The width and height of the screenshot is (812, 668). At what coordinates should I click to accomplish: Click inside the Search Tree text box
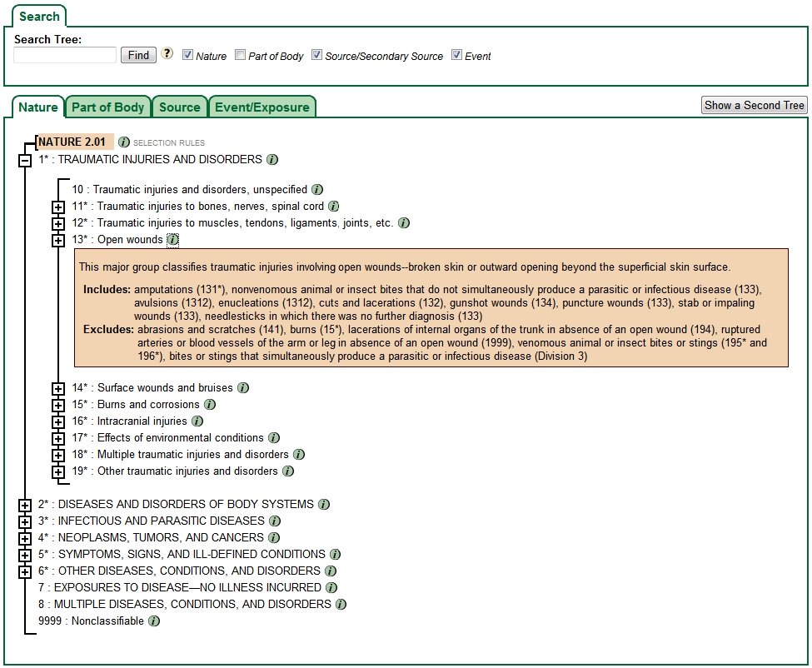pyautogui.click(x=64, y=55)
